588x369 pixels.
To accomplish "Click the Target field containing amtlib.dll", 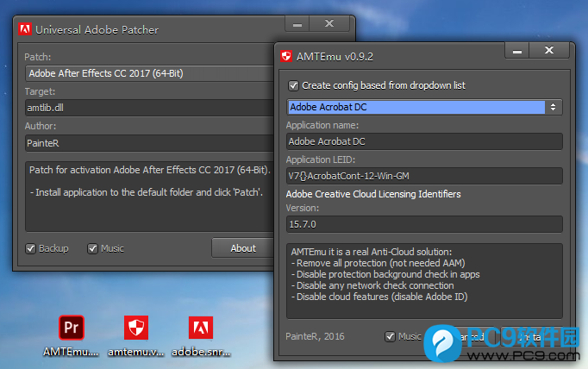I will [x=150, y=108].
